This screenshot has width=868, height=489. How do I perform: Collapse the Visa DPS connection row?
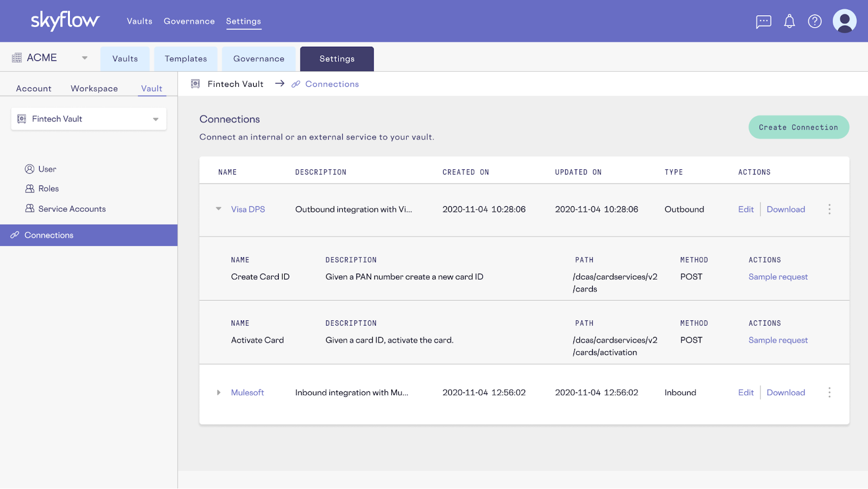pos(219,209)
